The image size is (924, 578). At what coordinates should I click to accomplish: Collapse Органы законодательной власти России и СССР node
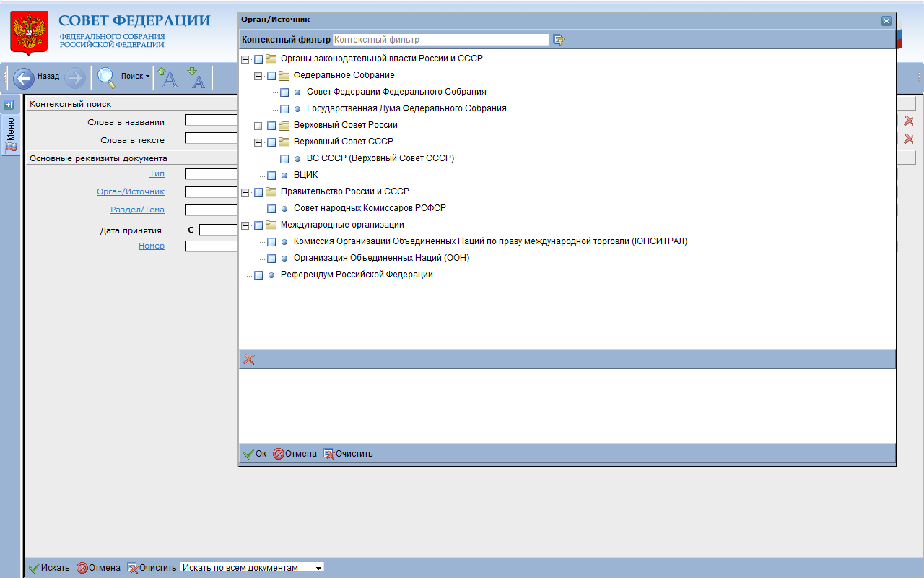[x=245, y=59]
